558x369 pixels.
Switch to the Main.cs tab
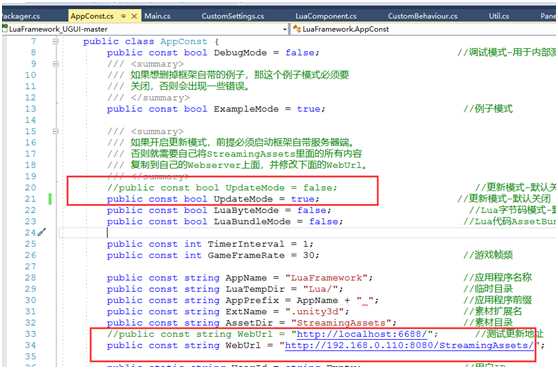pyautogui.click(x=157, y=16)
